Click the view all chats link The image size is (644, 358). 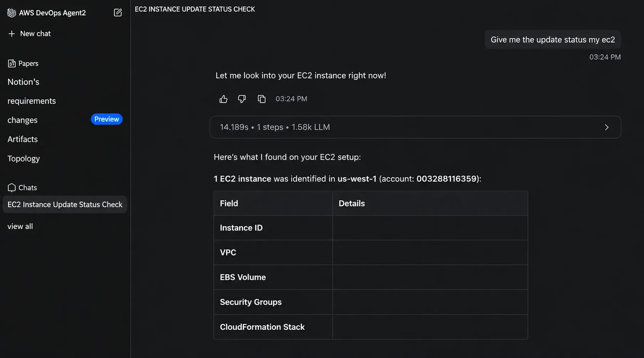[x=20, y=226]
